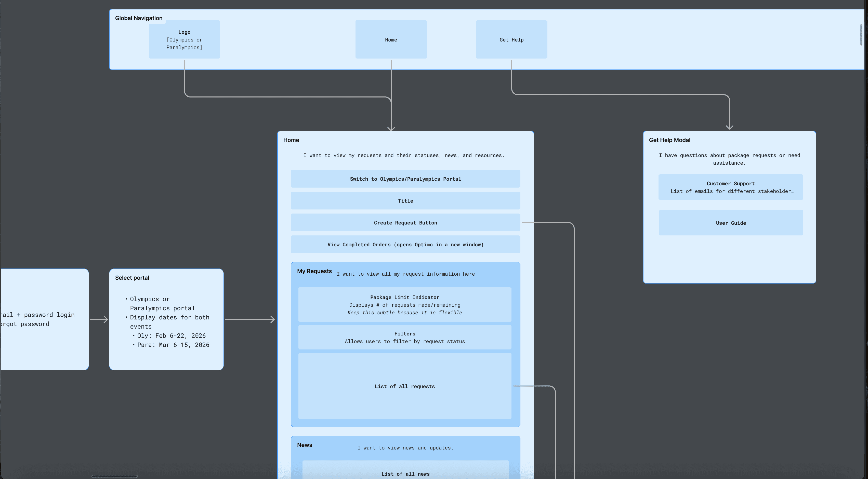The height and width of the screenshot is (479, 868).
Task: Click the News section header
Action: click(304, 445)
